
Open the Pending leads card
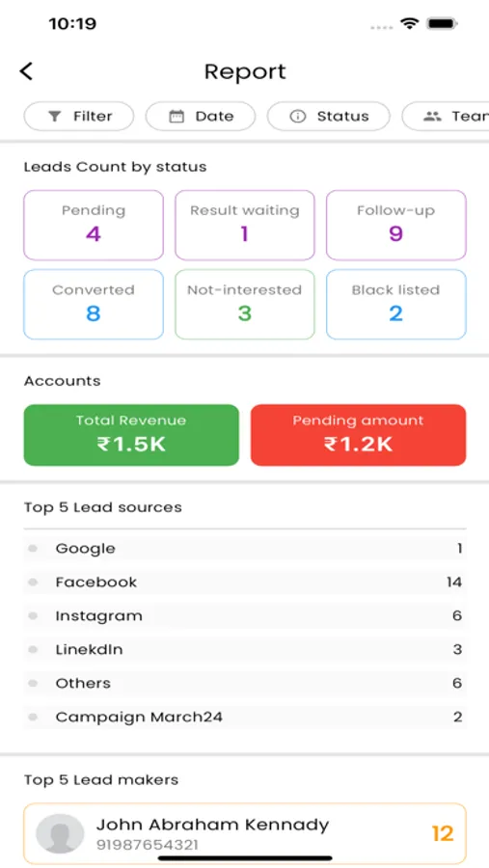pyautogui.click(x=93, y=226)
